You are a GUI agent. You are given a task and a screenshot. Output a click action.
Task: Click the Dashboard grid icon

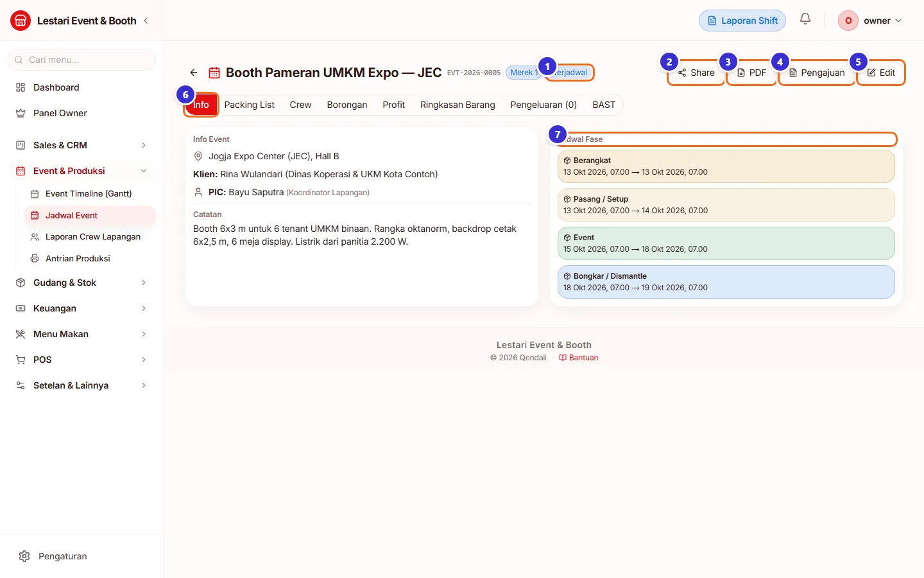[21, 87]
